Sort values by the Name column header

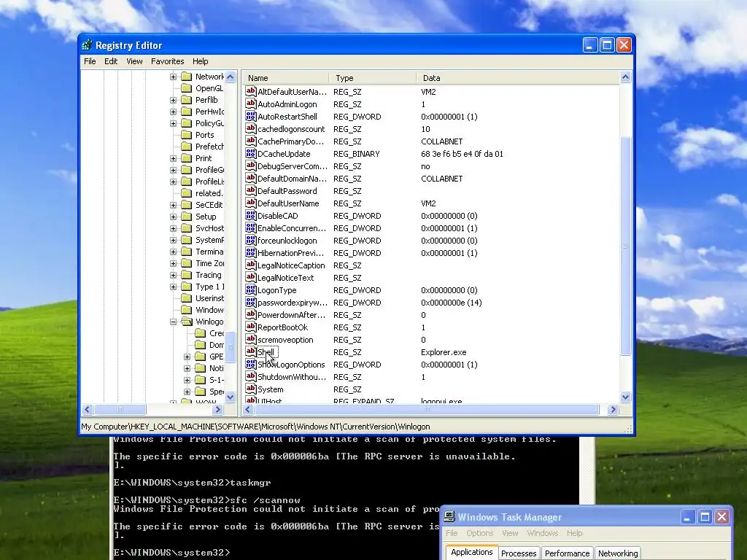point(285,77)
